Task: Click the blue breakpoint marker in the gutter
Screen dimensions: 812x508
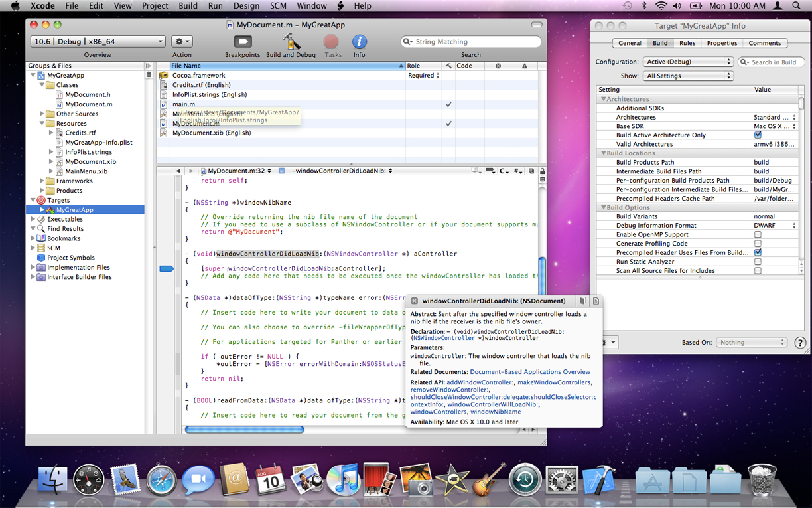Action: point(167,268)
